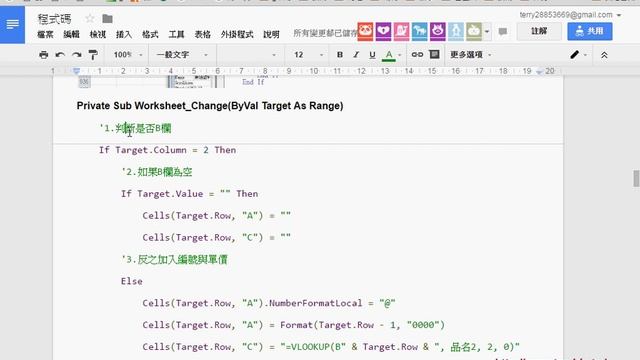Click the line If Target.Column = 2 Then

(167, 150)
